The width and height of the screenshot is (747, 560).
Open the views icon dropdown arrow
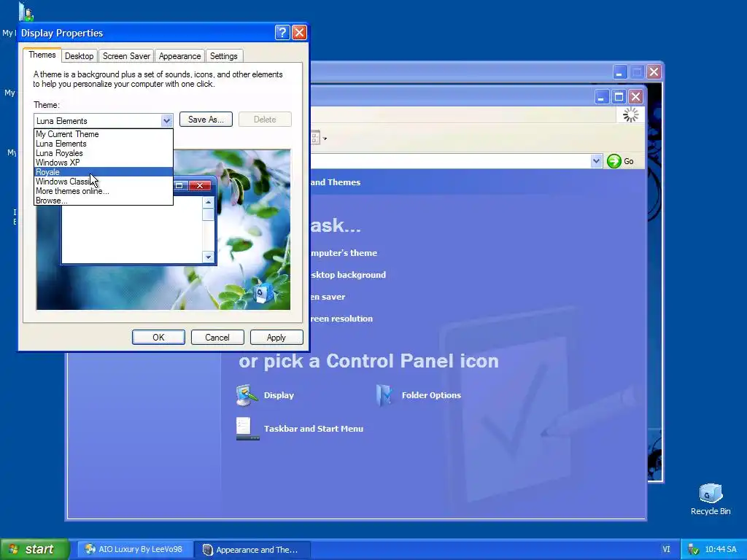pyautogui.click(x=325, y=139)
